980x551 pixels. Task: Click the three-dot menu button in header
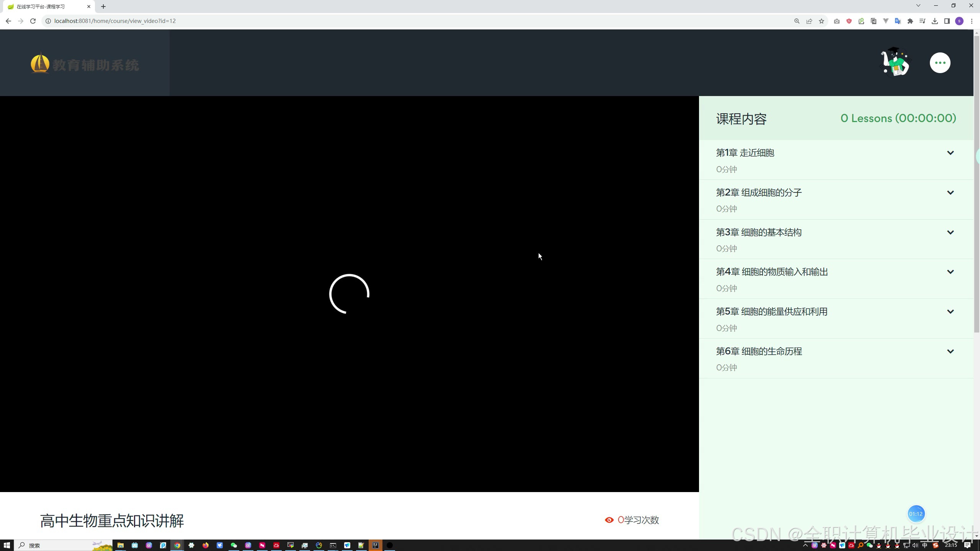[940, 63]
